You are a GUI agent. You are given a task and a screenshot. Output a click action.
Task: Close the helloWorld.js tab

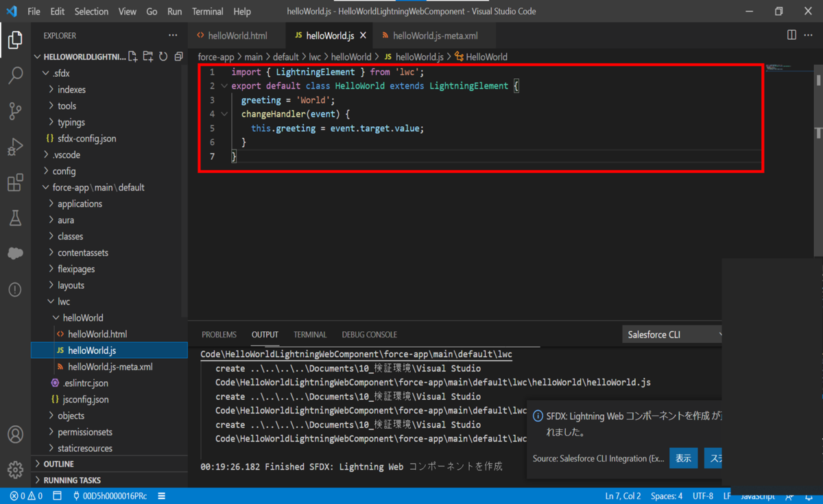coord(363,36)
